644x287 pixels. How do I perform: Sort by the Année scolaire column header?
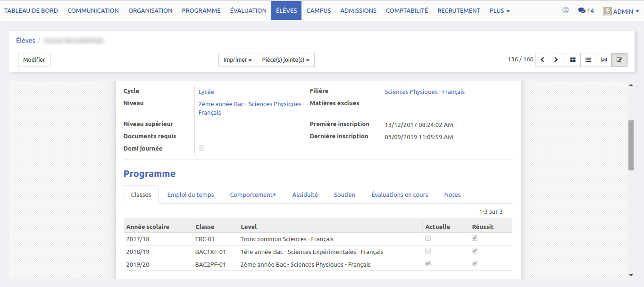point(148,227)
